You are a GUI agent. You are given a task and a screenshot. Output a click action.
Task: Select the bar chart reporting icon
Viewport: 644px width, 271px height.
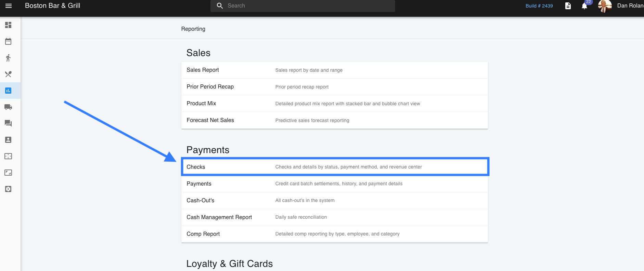point(8,91)
